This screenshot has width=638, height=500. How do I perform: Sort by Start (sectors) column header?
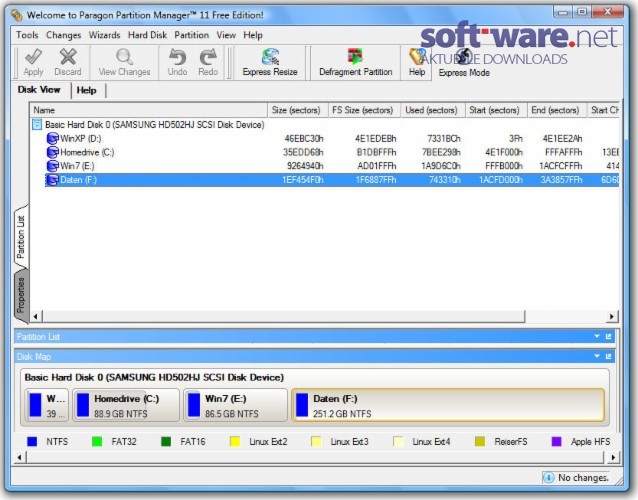[x=496, y=110]
